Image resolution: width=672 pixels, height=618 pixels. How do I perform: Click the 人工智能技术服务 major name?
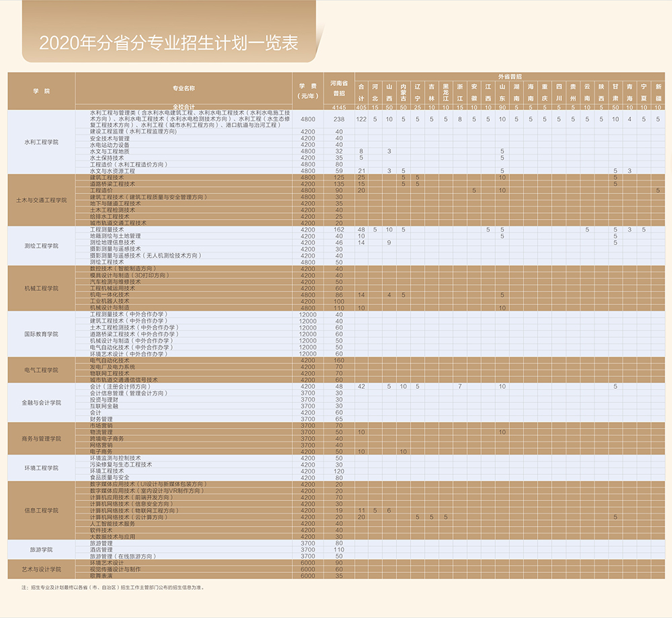(113, 524)
